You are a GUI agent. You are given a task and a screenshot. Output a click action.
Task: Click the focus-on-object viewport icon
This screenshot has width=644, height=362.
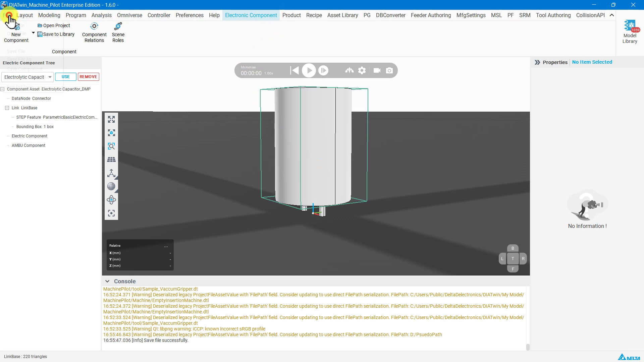[x=111, y=133]
